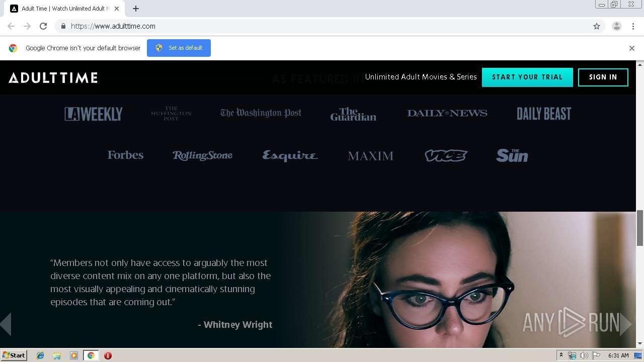Image resolution: width=644 pixels, height=362 pixels.
Task: Click the Whitney Wright attribution text
Action: [235, 325]
